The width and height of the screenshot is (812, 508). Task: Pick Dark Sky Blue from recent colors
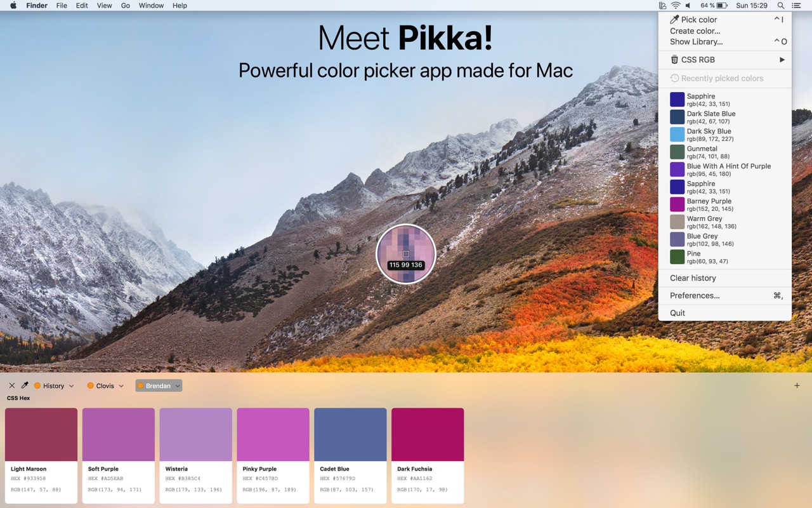pos(724,135)
